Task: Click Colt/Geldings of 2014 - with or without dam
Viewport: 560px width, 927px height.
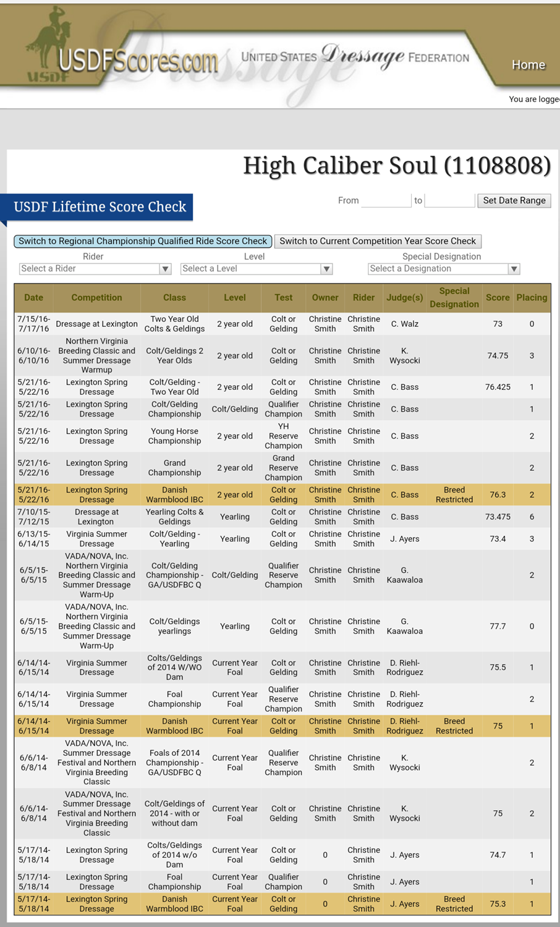Action: tap(174, 813)
